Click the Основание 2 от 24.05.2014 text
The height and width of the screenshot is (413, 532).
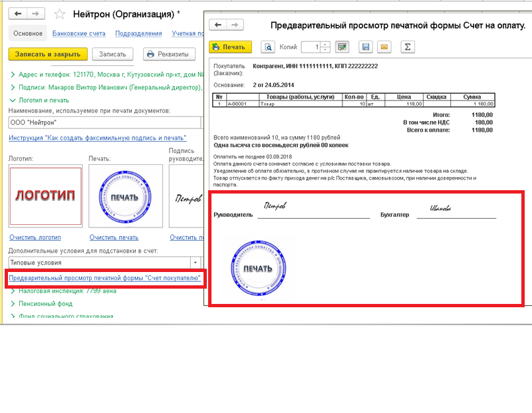[x=273, y=85]
